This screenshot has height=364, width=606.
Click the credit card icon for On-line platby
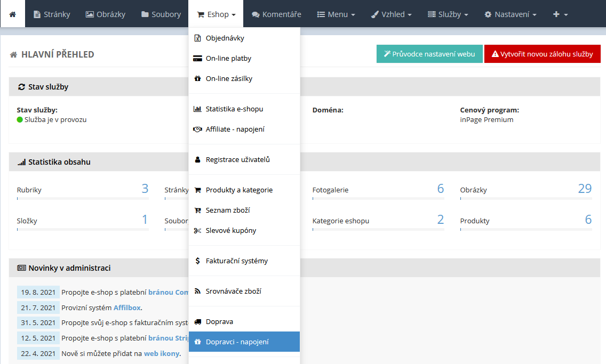(x=197, y=59)
